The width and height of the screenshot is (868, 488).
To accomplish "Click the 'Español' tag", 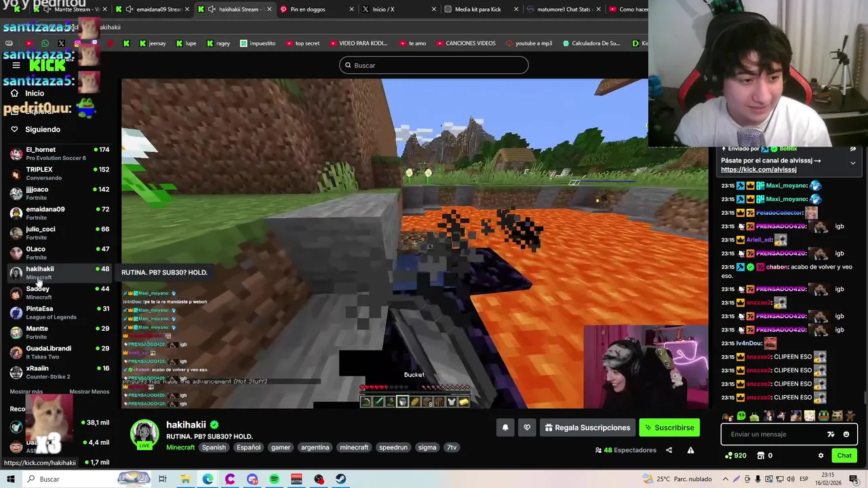I will coord(248,447).
